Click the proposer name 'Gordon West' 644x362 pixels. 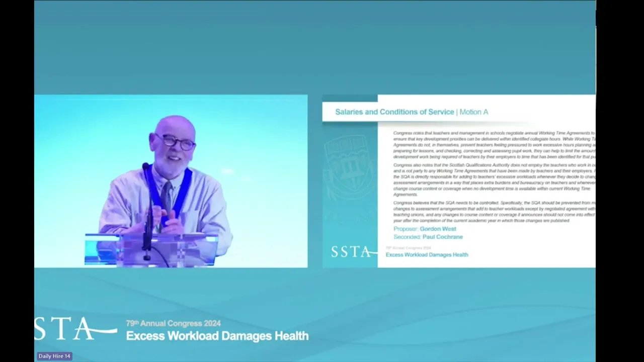pos(438,229)
